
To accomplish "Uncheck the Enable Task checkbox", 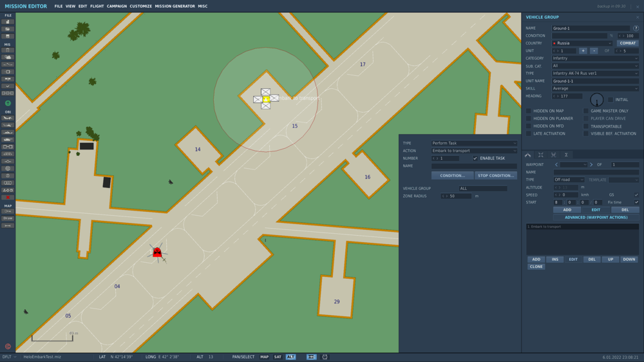I will click(475, 158).
